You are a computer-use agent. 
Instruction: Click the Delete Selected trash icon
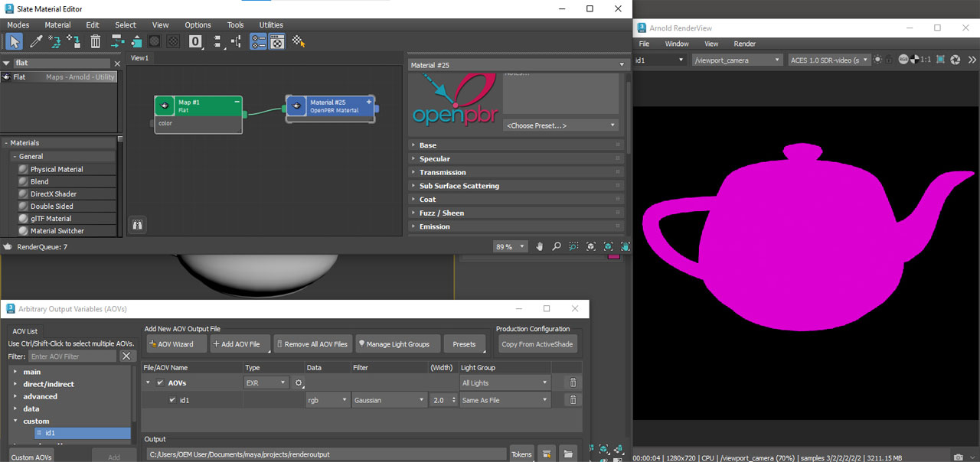coord(95,41)
